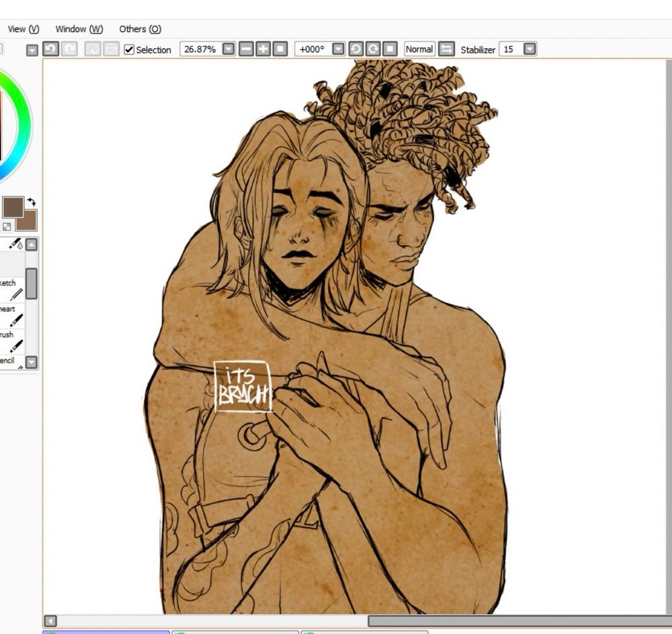
Task: Rotate canvas clockwise
Action: point(372,49)
